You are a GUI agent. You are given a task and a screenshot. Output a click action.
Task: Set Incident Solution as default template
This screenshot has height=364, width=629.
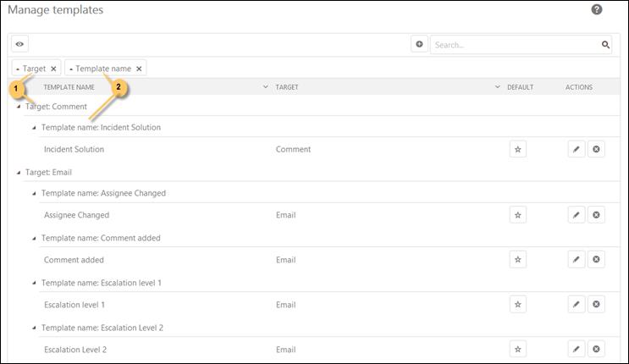(518, 149)
